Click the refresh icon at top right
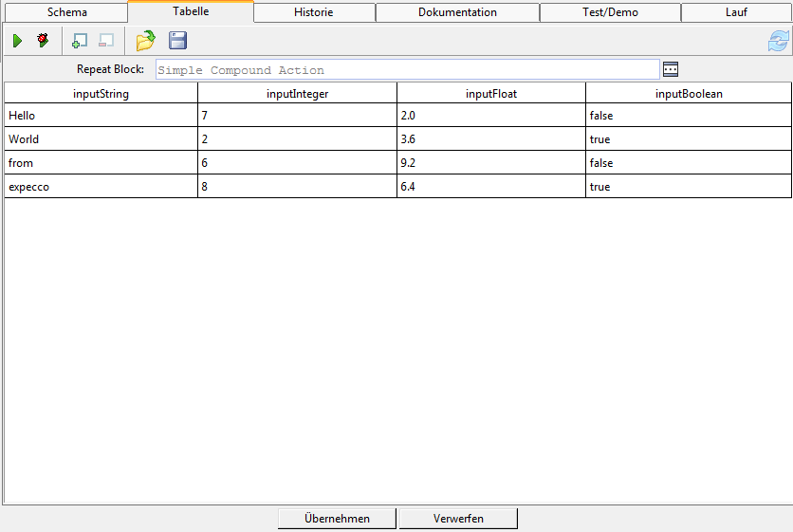This screenshot has height=532, width=793. point(778,41)
